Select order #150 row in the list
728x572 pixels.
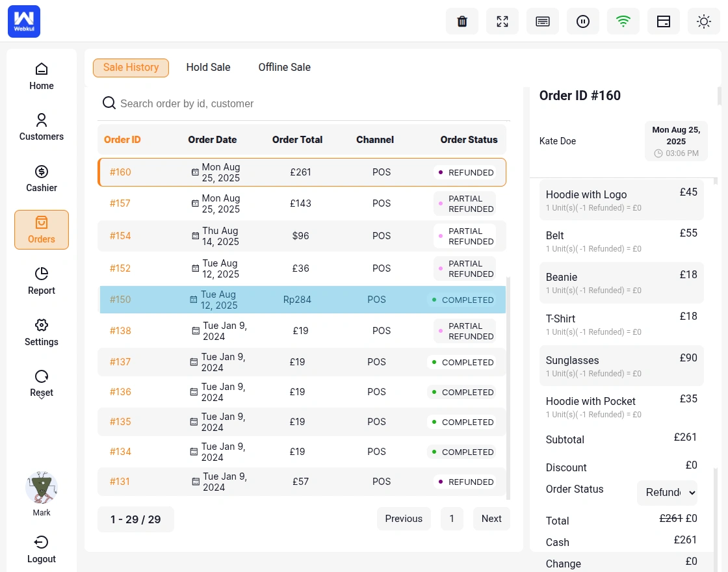point(302,300)
